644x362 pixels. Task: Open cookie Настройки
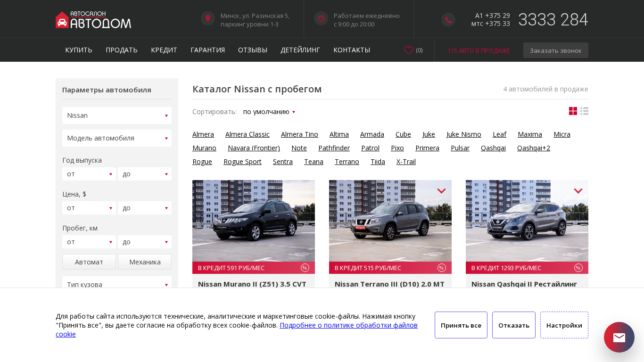pos(564,325)
